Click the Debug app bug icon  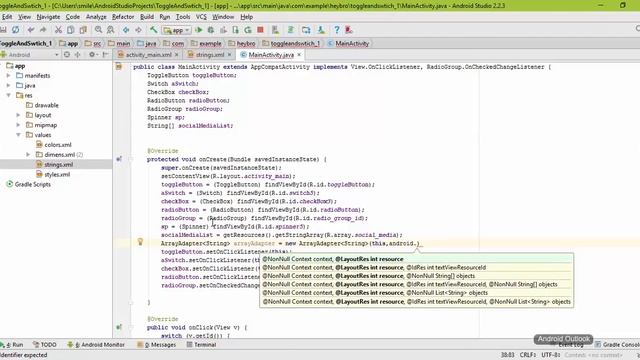click(211, 30)
